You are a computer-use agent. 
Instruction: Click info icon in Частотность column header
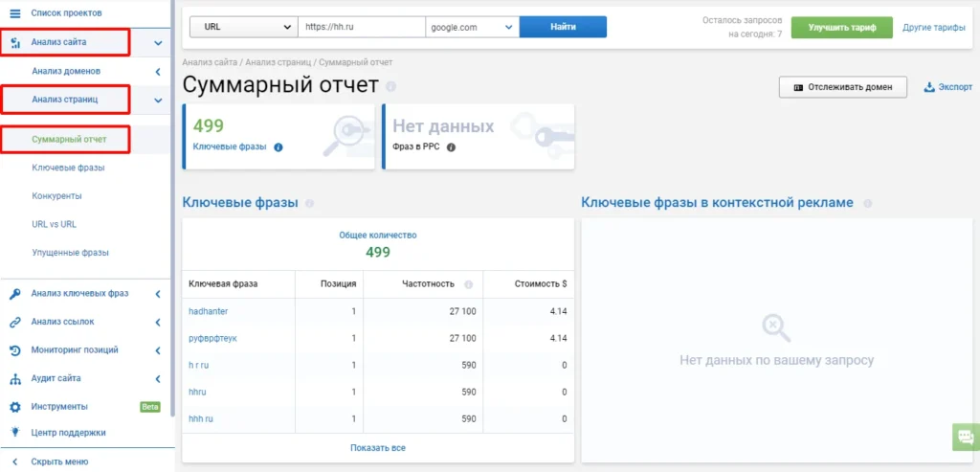click(x=469, y=284)
